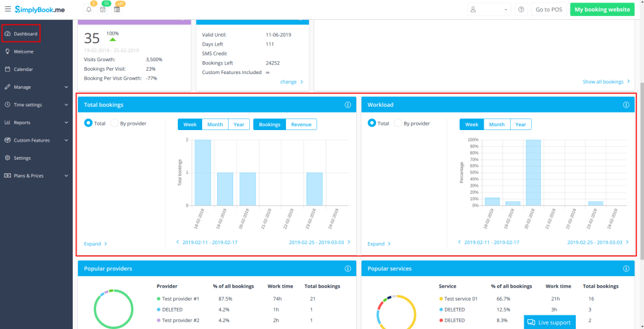Screen dimensions: 644x329
Task: Click My booking website button
Action: (603, 10)
